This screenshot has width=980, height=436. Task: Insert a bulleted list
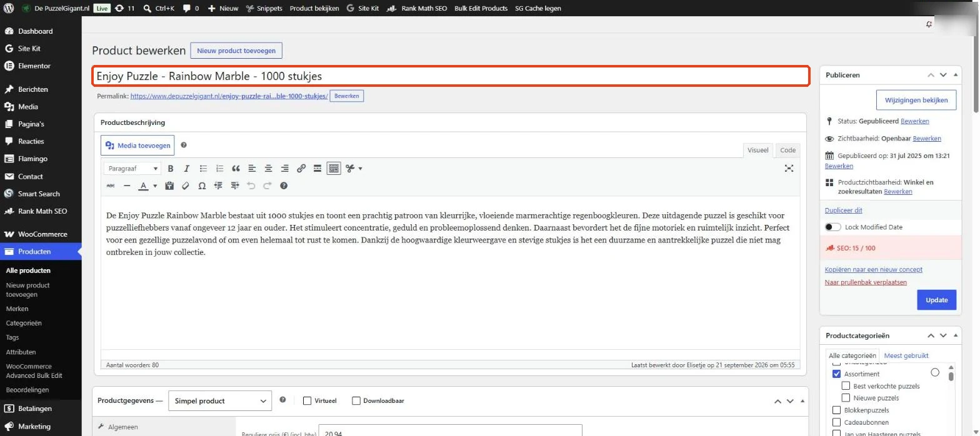click(203, 169)
